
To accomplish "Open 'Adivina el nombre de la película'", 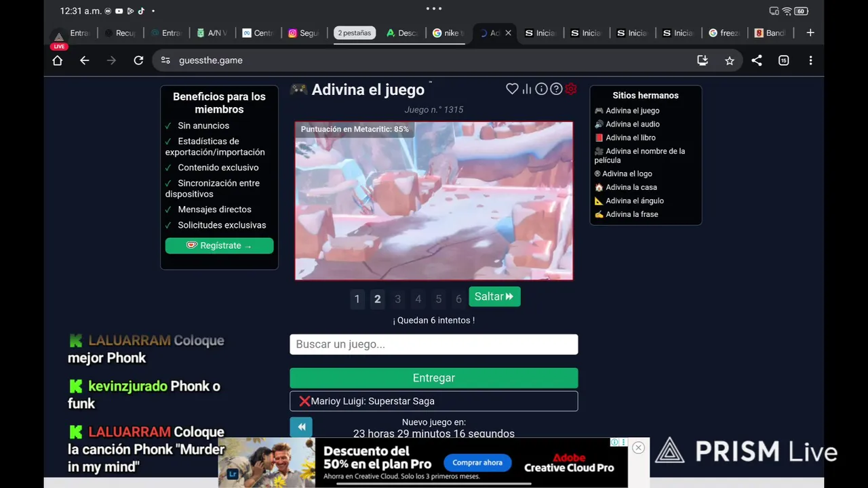I will [x=640, y=155].
